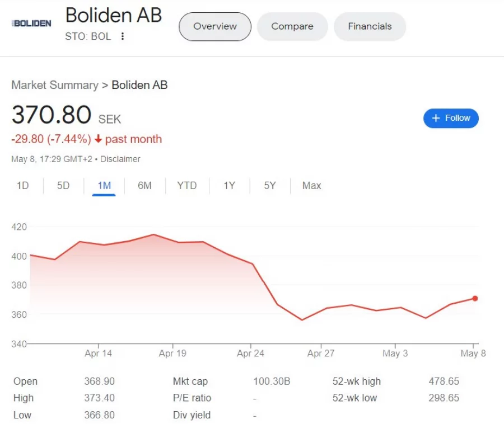The height and width of the screenshot is (424, 504).
Task: Open the three-dot menu beside STO: BOL
Action: tap(123, 36)
